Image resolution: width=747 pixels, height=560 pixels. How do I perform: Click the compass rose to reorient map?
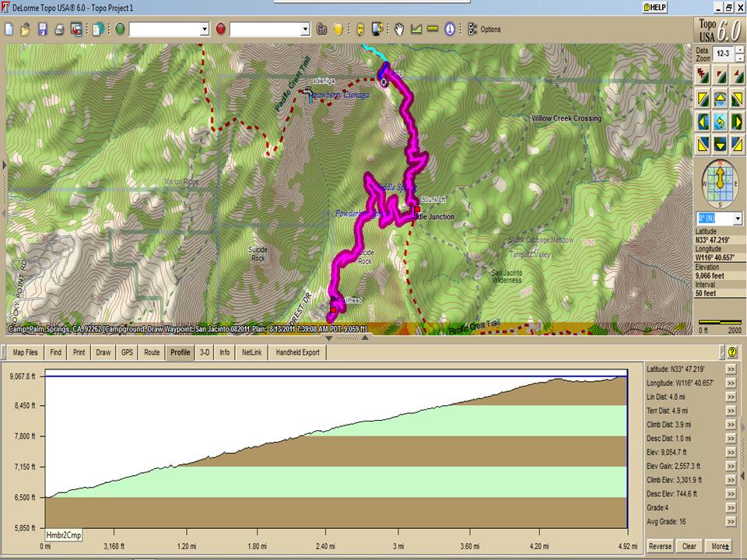click(x=720, y=184)
